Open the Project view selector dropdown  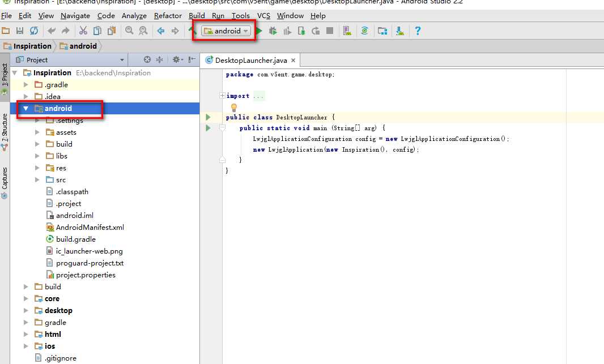coord(122,60)
